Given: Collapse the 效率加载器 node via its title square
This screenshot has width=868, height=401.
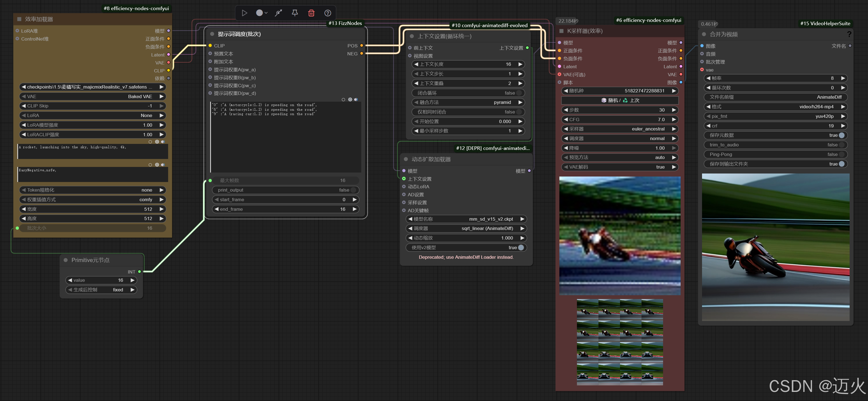Looking at the screenshot, I should tap(19, 19).
